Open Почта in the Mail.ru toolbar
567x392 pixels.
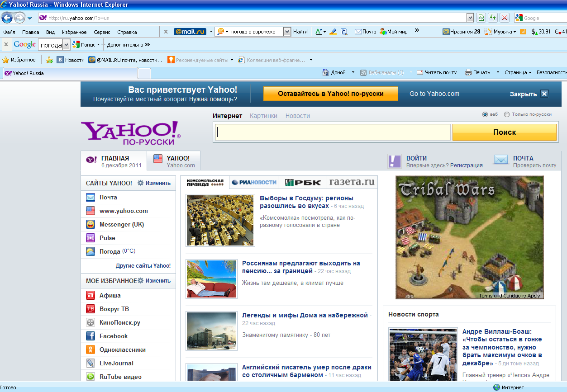[365, 32]
